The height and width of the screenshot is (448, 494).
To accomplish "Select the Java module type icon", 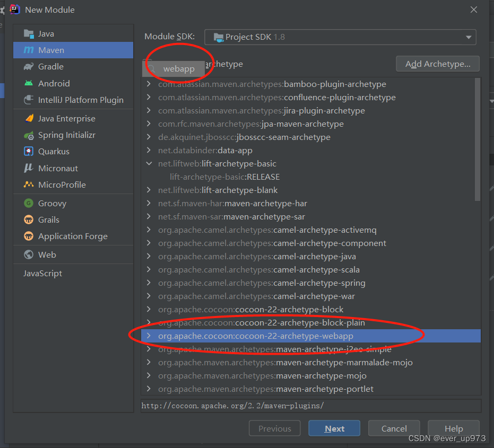I will (x=29, y=34).
